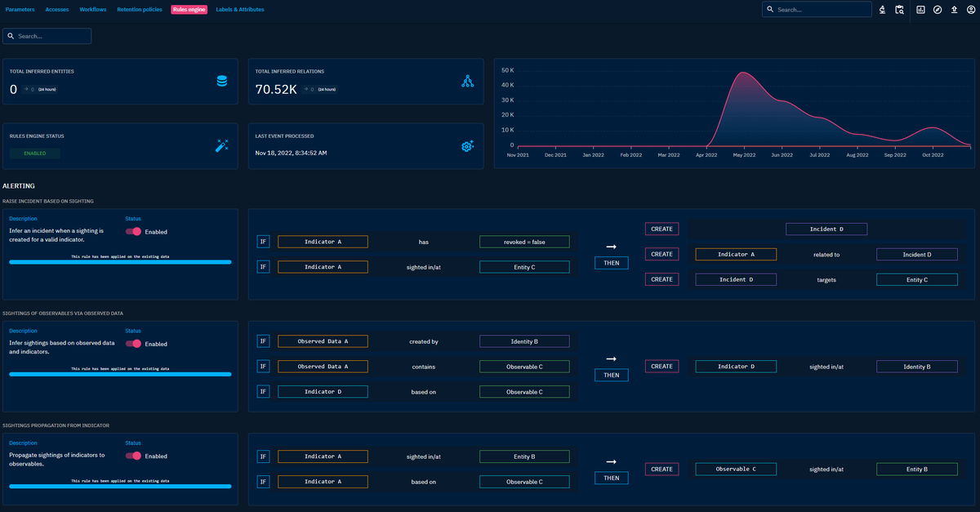
Task: Open the Parameters tab
Action: pyautogui.click(x=20, y=10)
